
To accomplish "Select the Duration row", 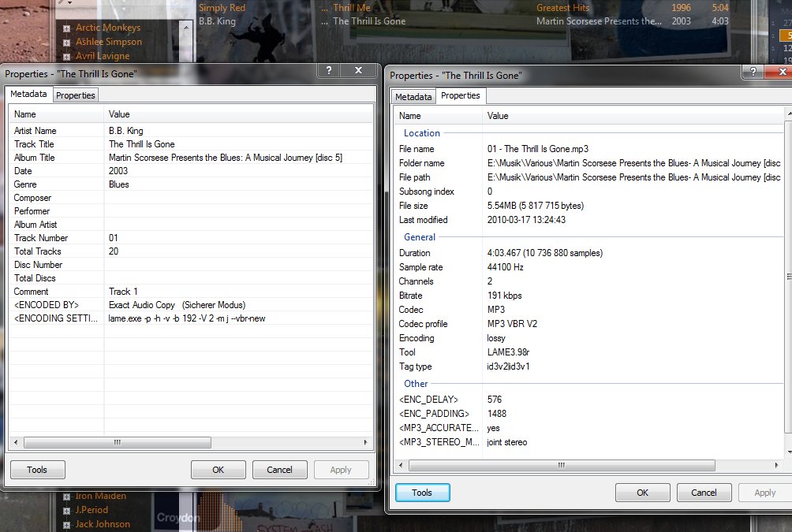I will click(x=589, y=253).
